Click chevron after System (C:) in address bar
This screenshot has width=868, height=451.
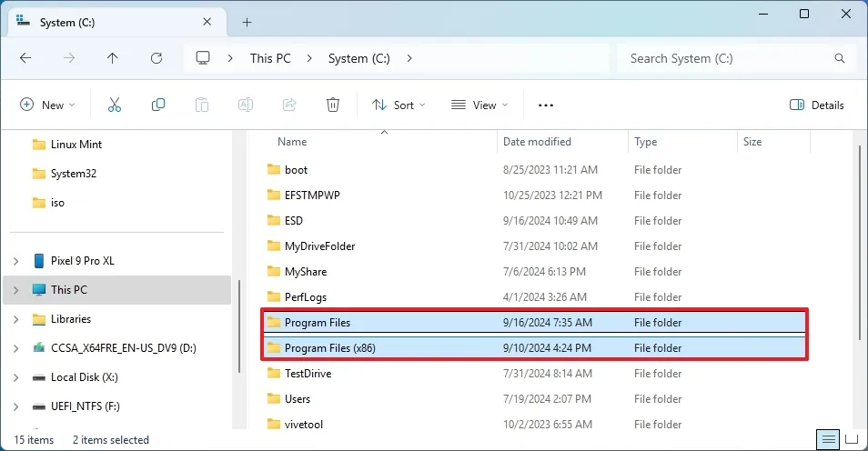(409, 58)
